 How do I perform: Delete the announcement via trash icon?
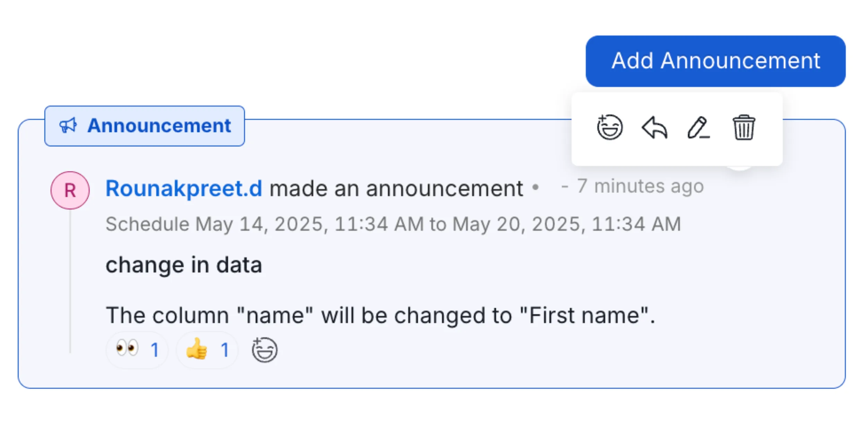[x=744, y=127]
